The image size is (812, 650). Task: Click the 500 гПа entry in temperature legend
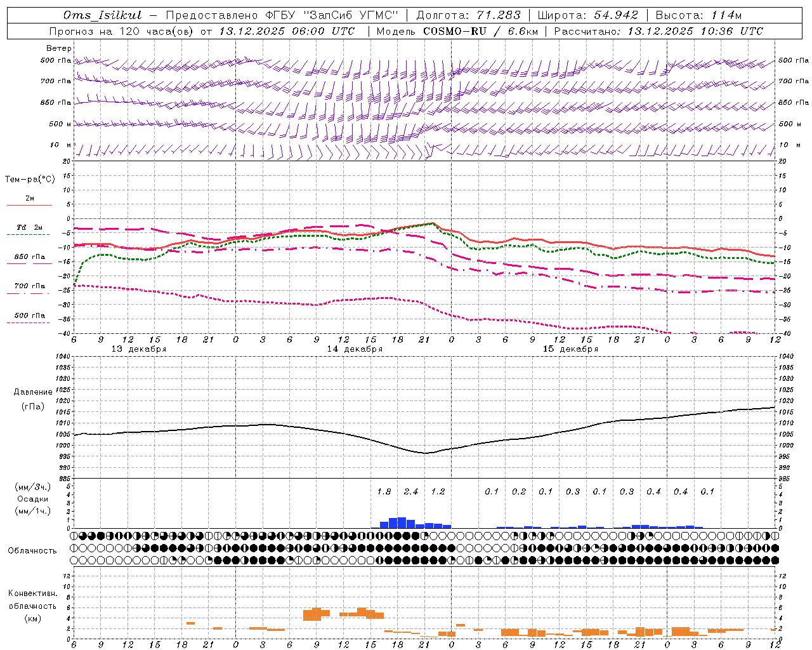tap(29, 315)
